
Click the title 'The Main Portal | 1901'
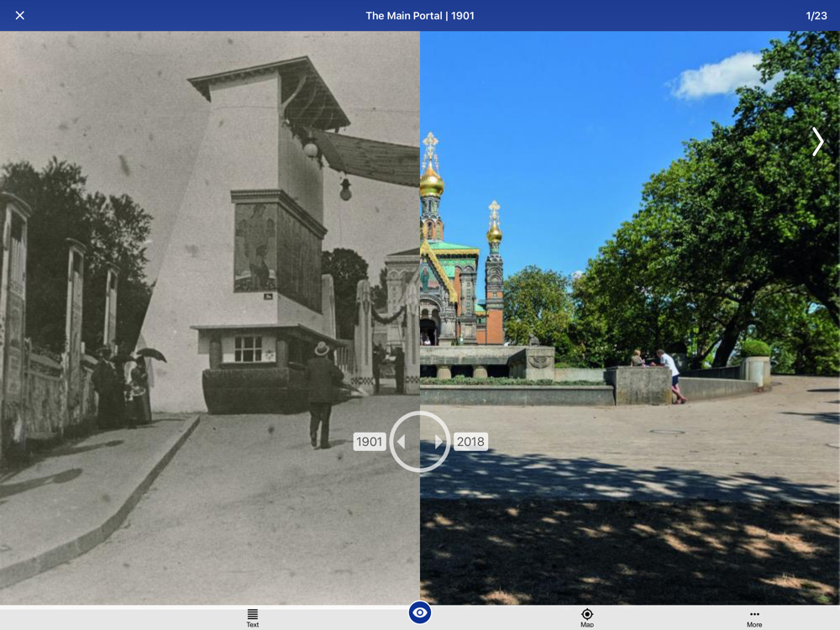pyautogui.click(x=420, y=15)
